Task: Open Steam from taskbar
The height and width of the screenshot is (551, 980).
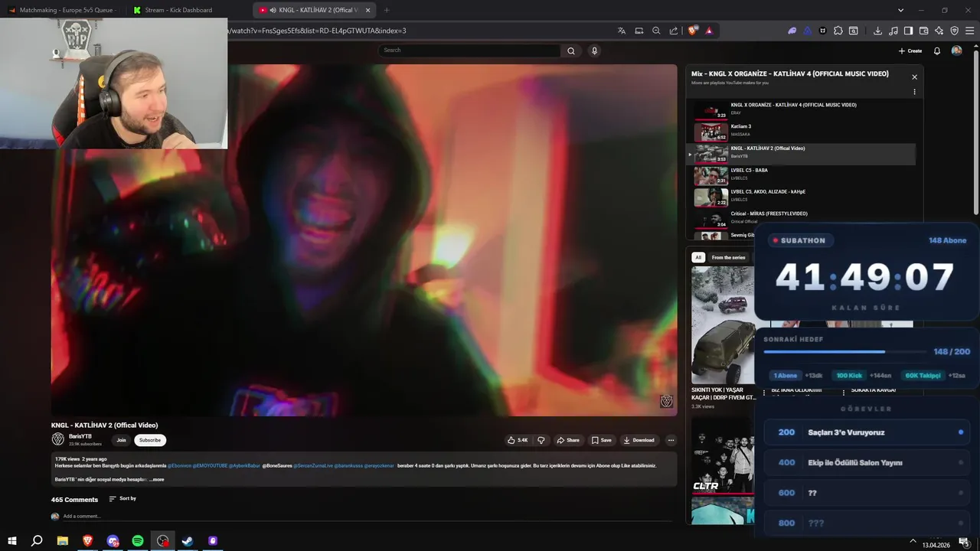Action: (187, 541)
